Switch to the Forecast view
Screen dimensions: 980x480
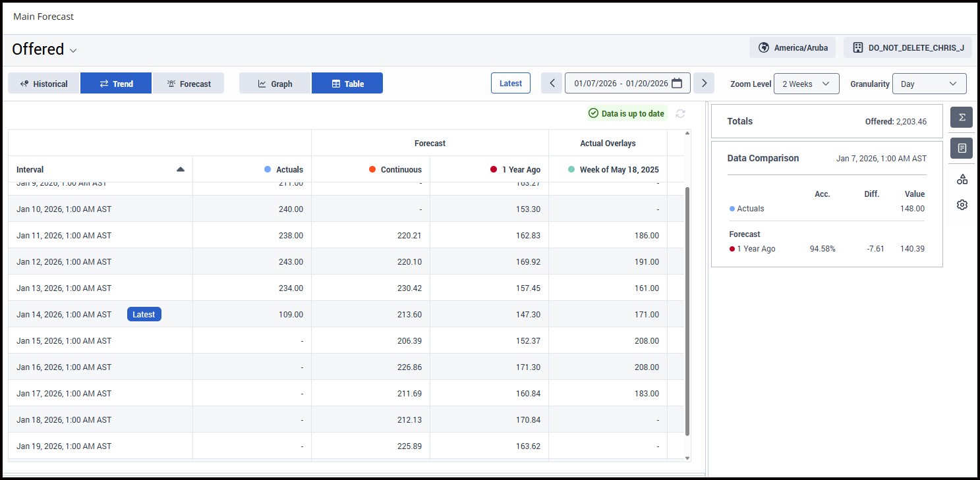188,83
